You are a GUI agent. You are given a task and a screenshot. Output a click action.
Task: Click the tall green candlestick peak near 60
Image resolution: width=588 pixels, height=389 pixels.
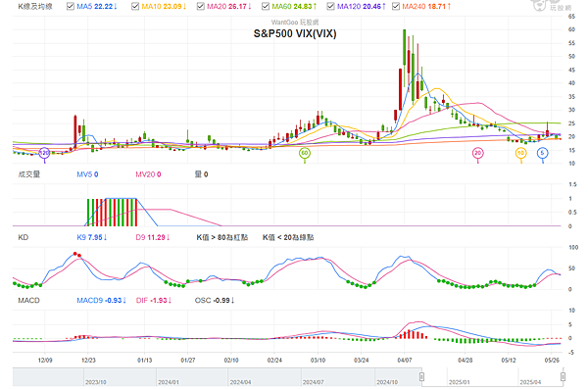[404, 47]
